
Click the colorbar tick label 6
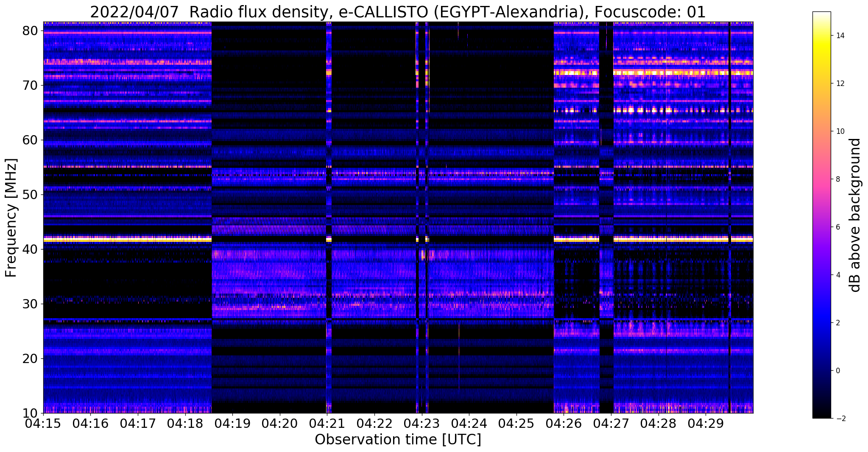tap(837, 227)
